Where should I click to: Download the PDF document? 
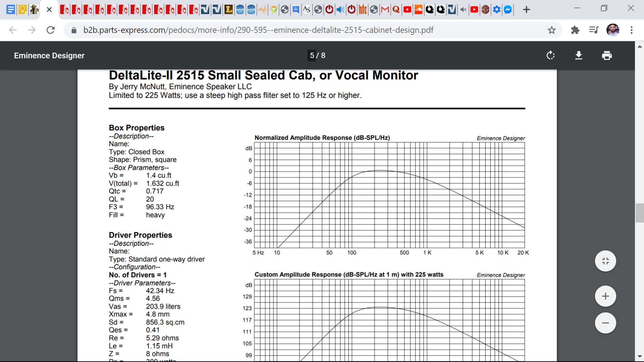[x=579, y=55]
